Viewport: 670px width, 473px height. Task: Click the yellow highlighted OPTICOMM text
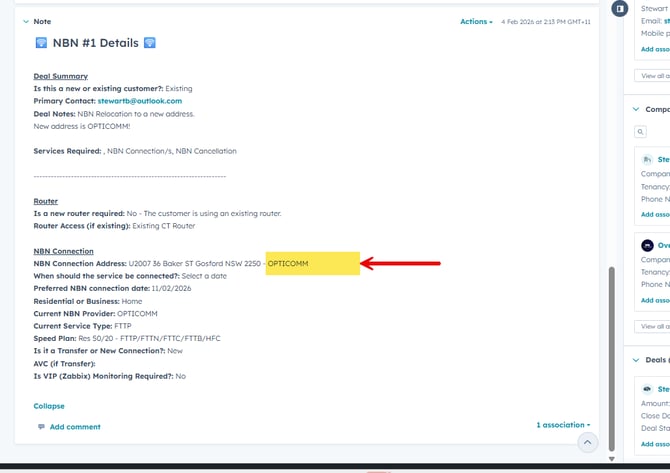click(x=312, y=263)
